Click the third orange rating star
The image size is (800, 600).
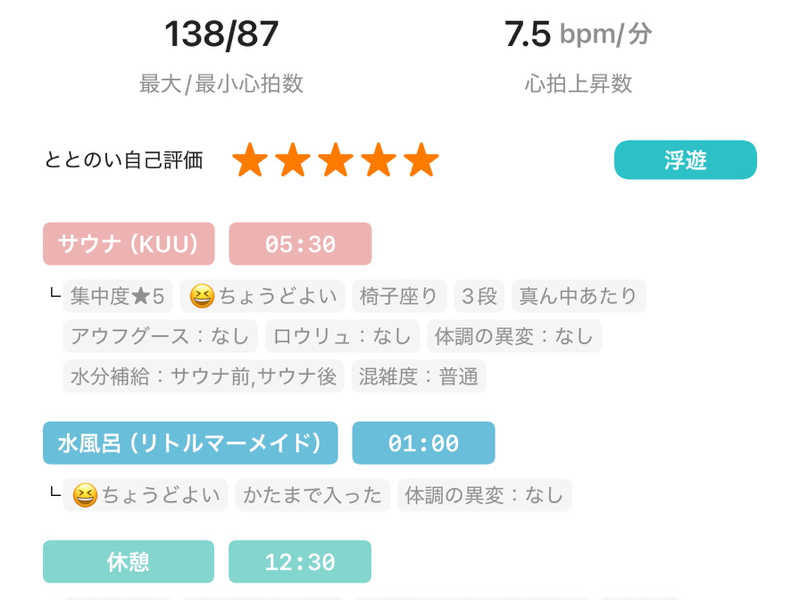click(x=335, y=160)
